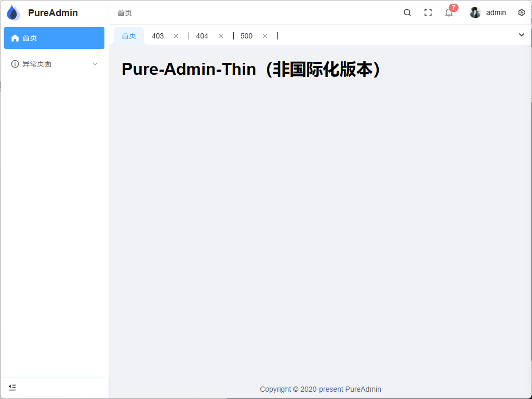Click the info icon beside 异常页面
Image resolution: width=532 pixels, height=399 pixels.
pos(15,64)
